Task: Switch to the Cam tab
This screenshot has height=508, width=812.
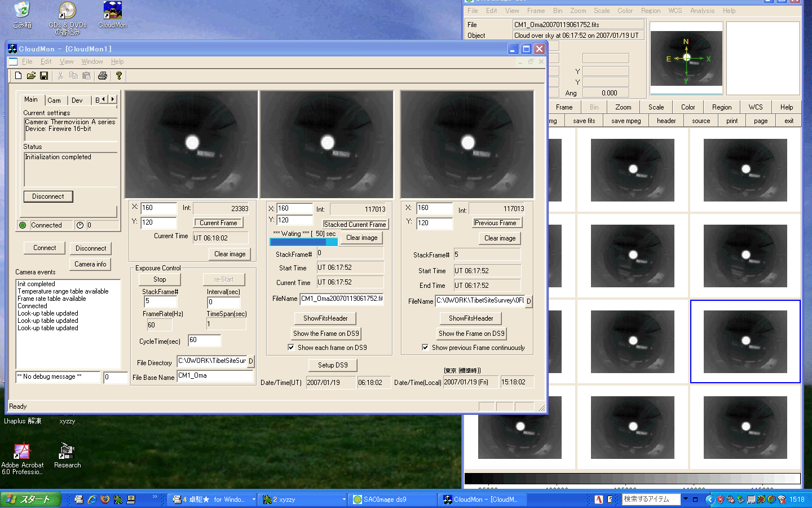Action: [54, 100]
